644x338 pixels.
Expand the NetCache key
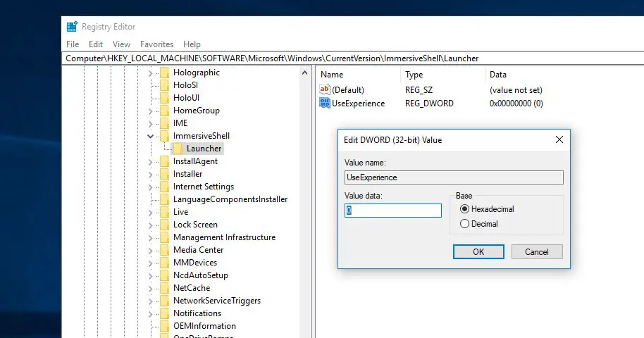[x=150, y=289]
